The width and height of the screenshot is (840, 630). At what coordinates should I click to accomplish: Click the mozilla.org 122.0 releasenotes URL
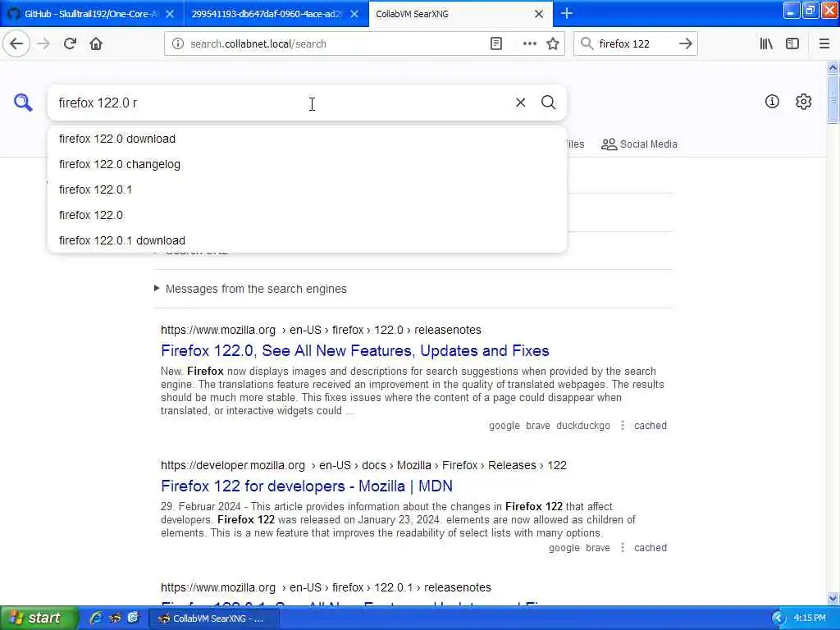(321, 330)
